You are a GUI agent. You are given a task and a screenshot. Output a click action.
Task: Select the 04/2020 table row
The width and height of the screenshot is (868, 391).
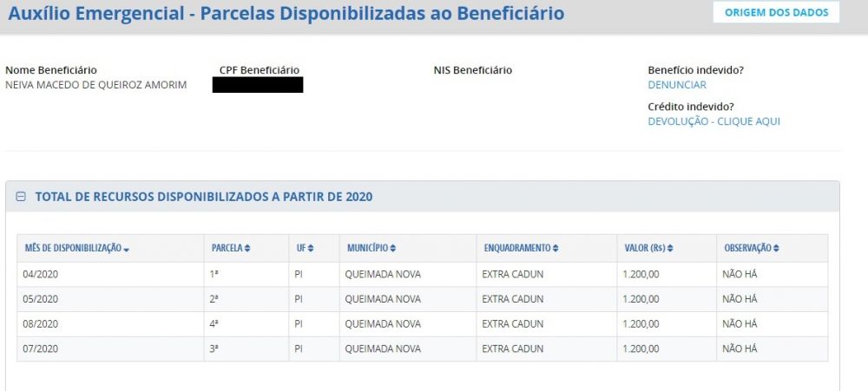pyautogui.click(x=423, y=274)
